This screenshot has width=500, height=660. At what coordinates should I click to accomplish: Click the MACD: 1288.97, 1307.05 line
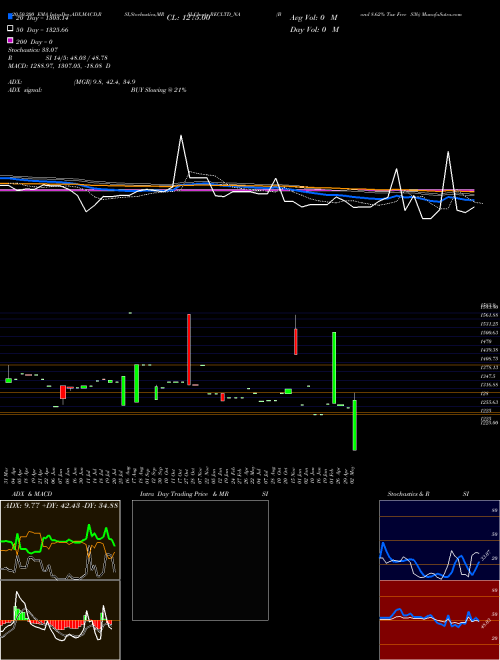point(59,66)
